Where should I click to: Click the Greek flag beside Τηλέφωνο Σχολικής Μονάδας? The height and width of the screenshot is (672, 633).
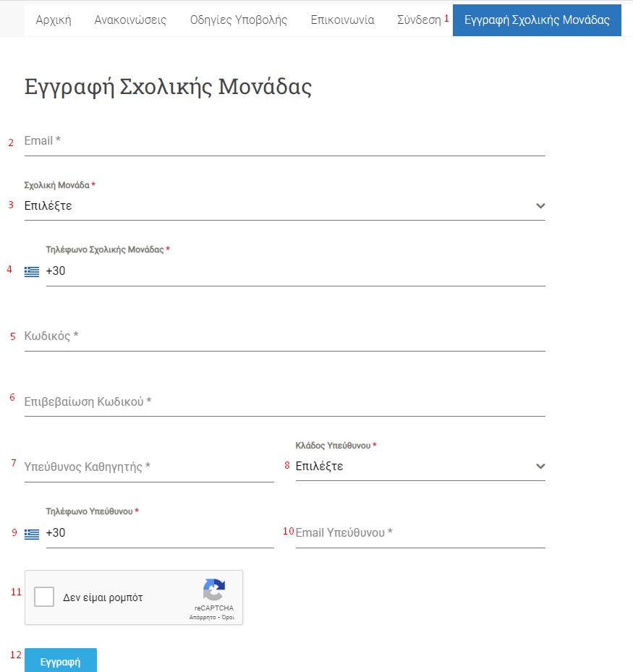[32, 272]
